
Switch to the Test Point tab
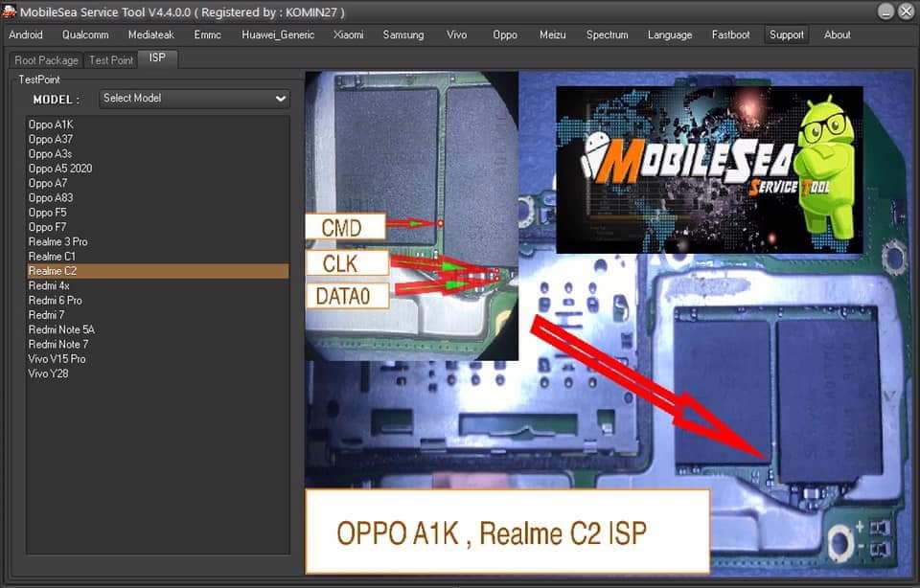[111, 59]
